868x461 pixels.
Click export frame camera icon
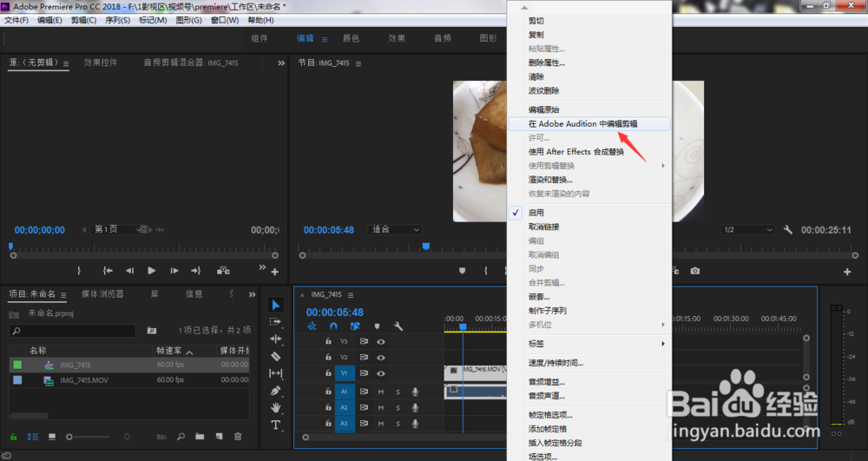695,271
